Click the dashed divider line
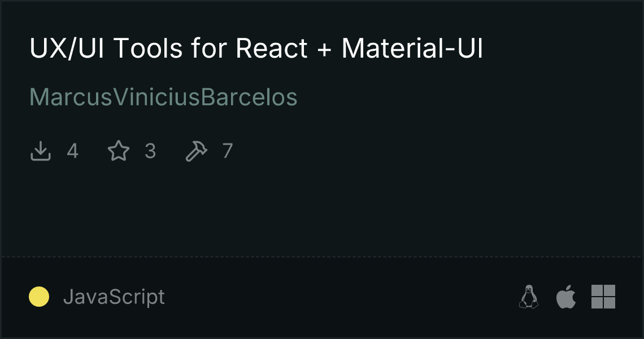Viewport: 644px width, 339px height. (x=322, y=257)
